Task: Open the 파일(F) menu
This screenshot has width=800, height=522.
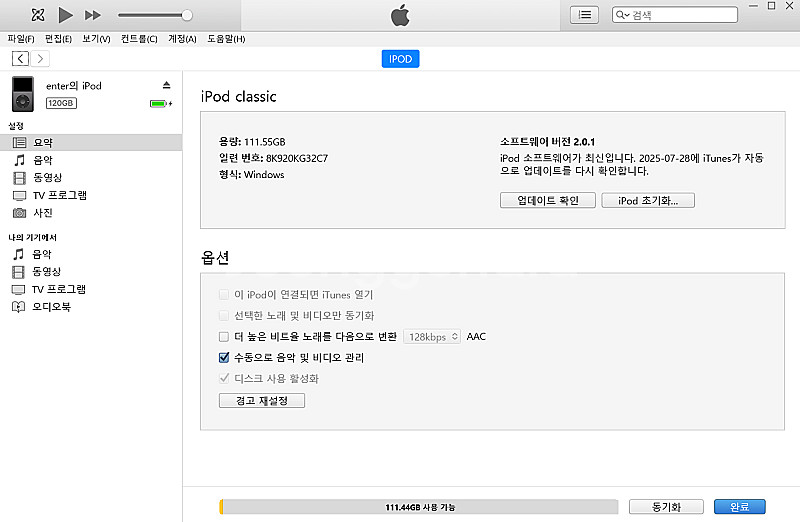Action: click(21, 39)
